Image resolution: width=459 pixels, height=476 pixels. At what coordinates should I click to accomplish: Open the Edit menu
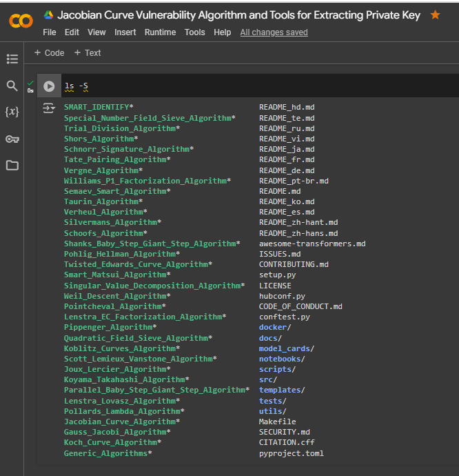point(72,32)
